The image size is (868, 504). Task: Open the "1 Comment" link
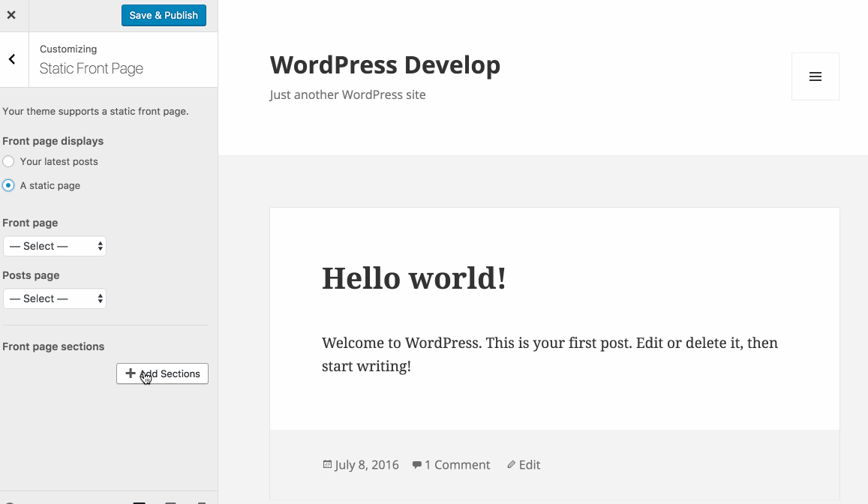coord(457,465)
